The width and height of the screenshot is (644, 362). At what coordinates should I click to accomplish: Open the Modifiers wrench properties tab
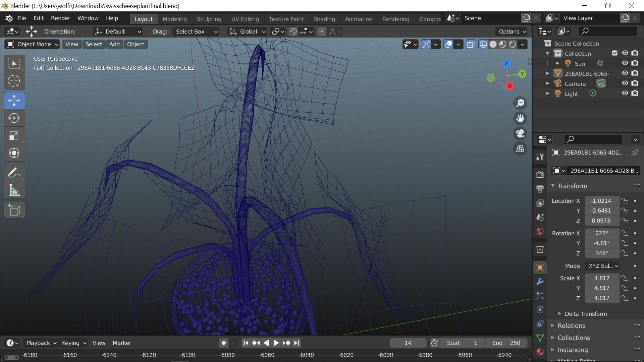pos(540,282)
